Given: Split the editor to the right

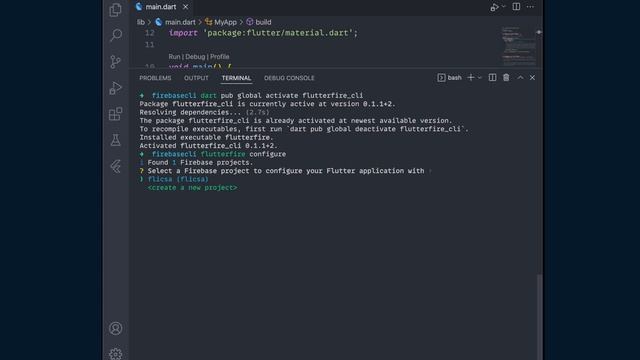Looking at the screenshot, I should (x=516, y=7).
